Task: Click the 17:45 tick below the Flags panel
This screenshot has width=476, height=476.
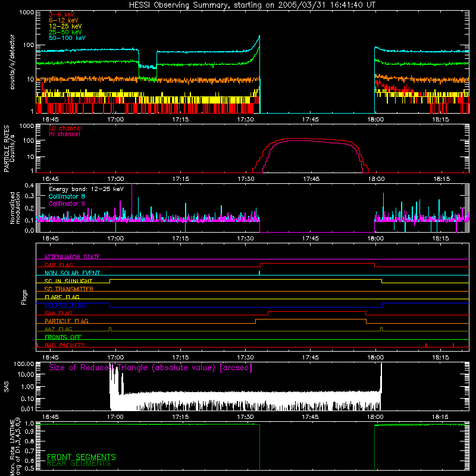Action: (x=310, y=357)
